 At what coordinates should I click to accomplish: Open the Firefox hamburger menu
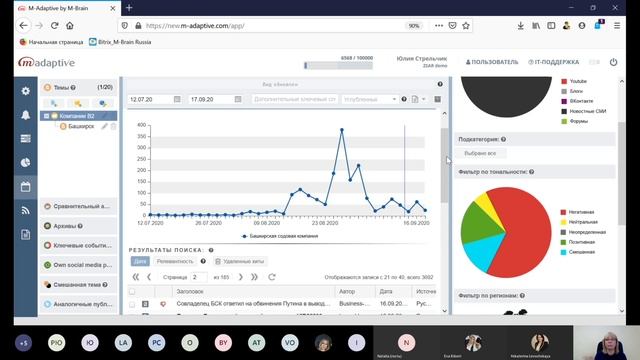[x=617, y=25]
